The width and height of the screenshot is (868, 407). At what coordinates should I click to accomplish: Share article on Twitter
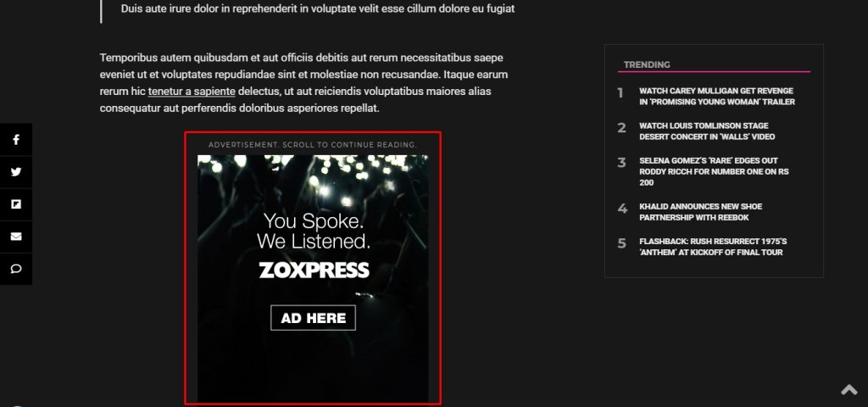(16, 171)
